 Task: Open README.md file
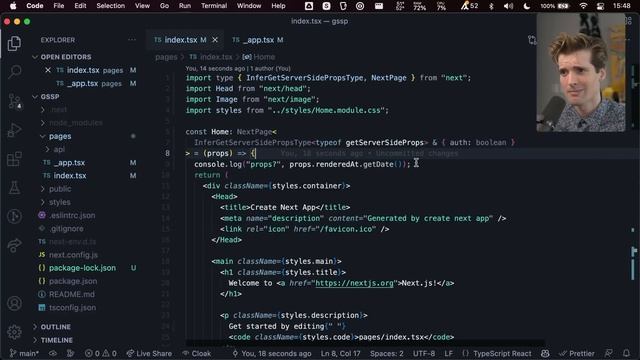[x=72, y=294]
